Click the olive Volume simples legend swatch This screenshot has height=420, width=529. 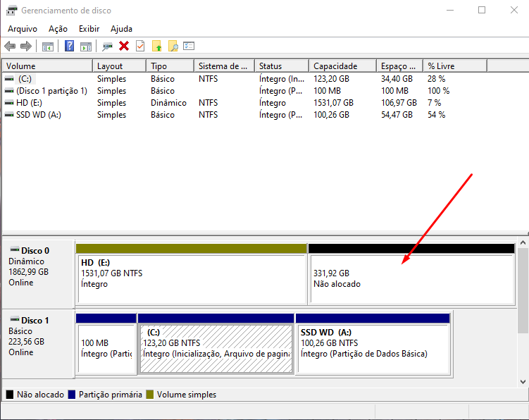[x=150, y=395]
